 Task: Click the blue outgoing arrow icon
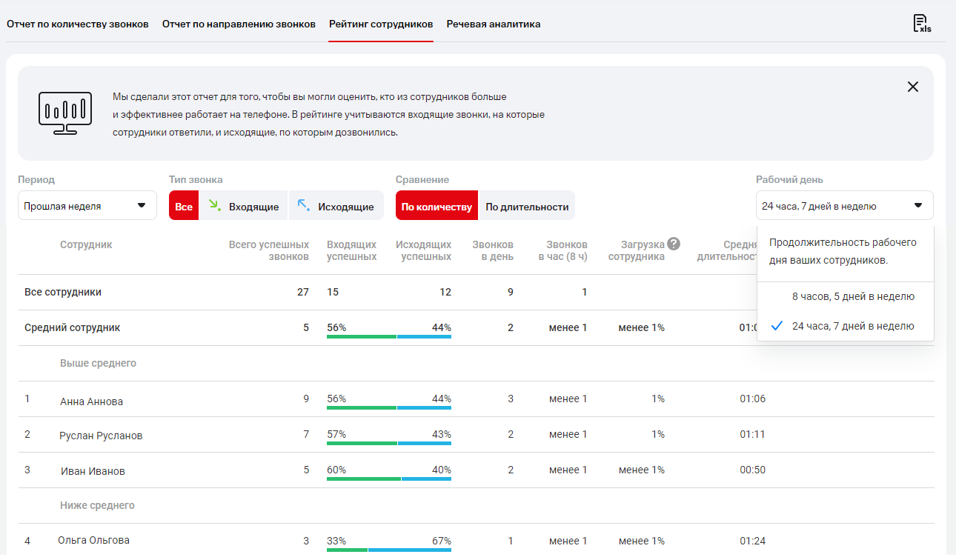[303, 205]
